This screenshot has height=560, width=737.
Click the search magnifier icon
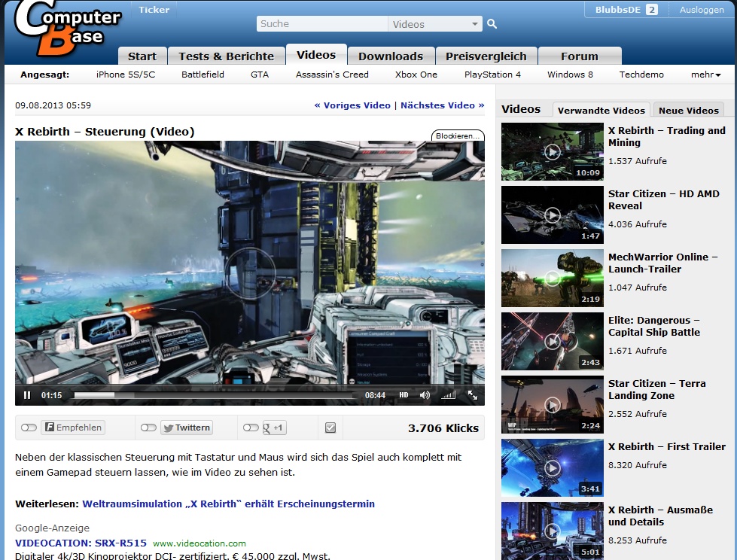click(x=492, y=23)
